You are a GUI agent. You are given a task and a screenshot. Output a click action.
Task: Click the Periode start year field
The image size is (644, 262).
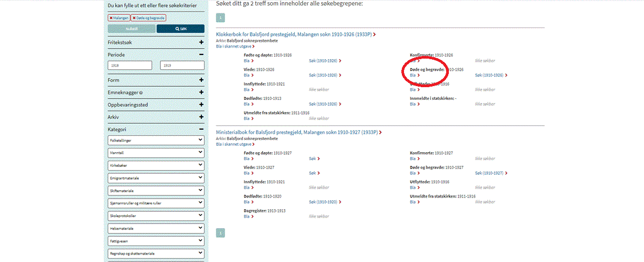(x=130, y=65)
